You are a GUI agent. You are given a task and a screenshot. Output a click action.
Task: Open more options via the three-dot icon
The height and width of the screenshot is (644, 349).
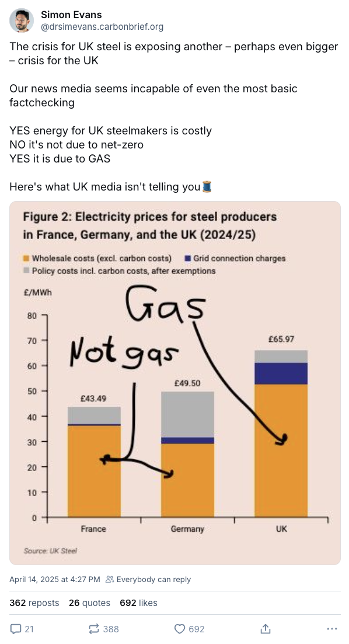[332, 629]
